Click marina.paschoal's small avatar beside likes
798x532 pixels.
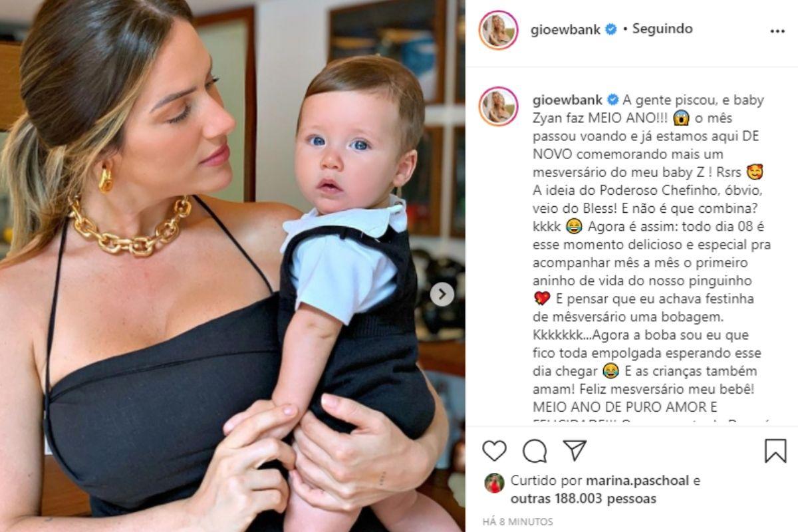494,483
